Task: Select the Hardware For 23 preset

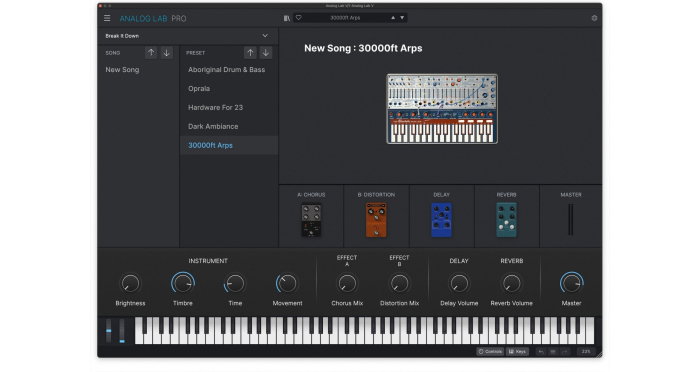Action: pyautogui.click(x=216, y=108)
